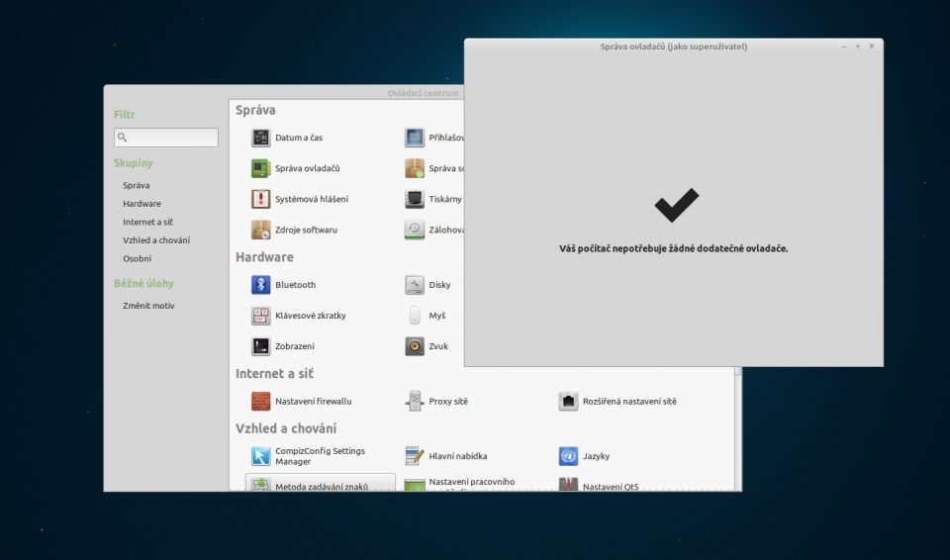
Task: Open the Správa software package icon
Action: [x=415, y=168]
